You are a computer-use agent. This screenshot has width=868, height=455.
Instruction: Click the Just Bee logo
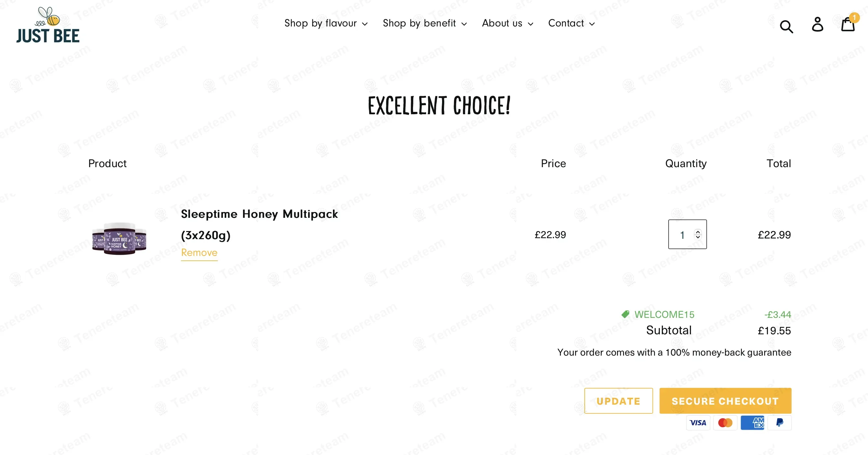[x=48, y=25]
